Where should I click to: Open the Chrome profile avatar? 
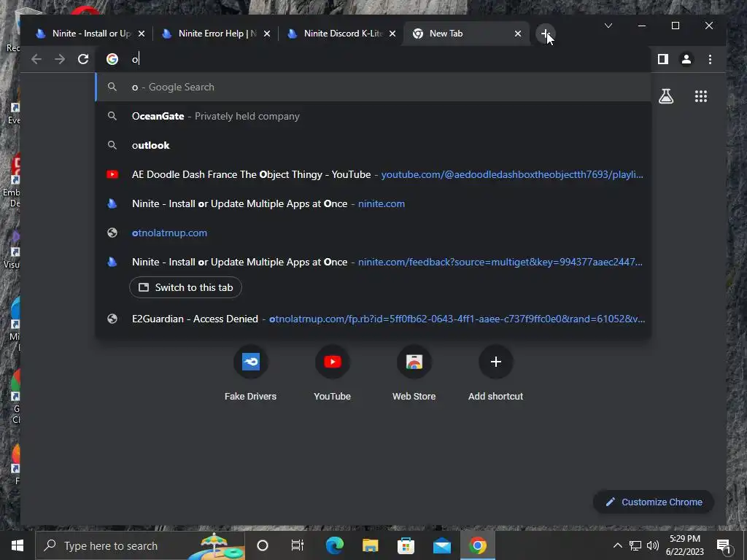686,59
